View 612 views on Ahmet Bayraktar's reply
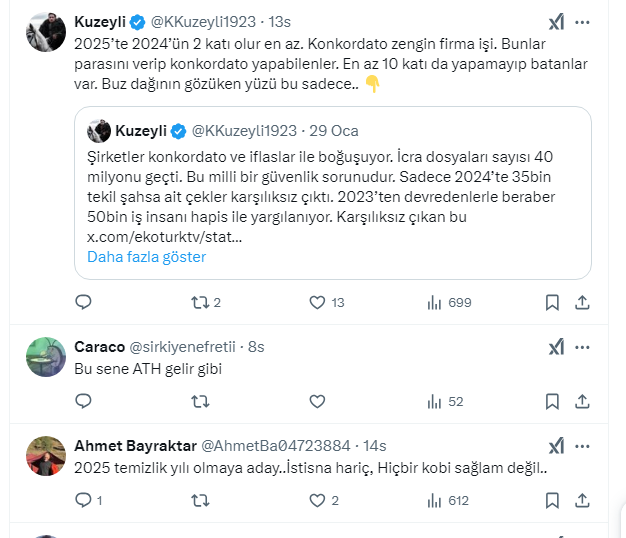This screenshot has height=538, width=626. pos(434,500)
